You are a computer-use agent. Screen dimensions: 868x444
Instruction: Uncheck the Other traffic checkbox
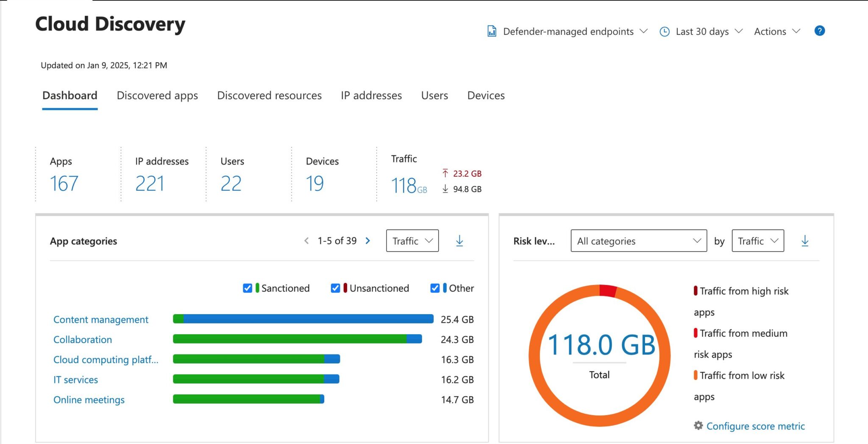click(435, 288)
